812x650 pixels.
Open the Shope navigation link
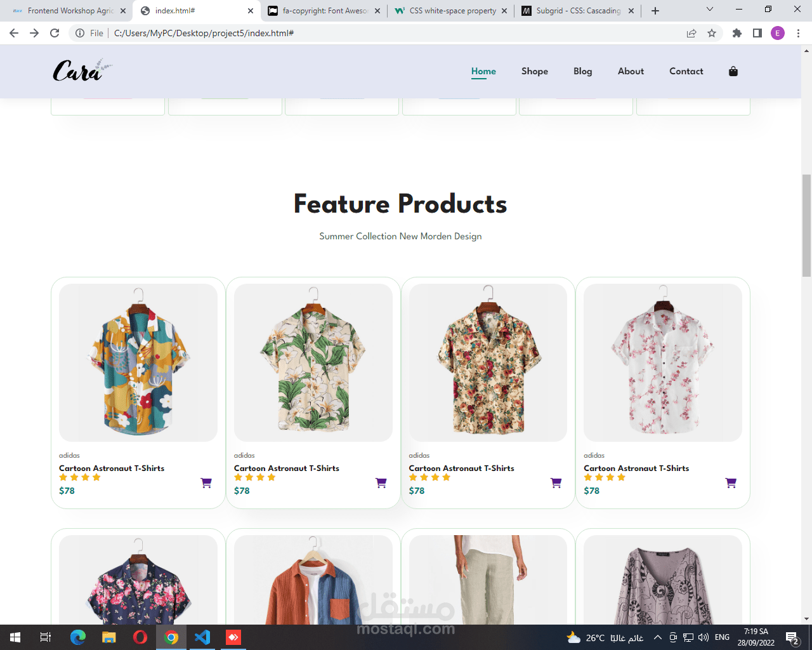tap(535, 71)
